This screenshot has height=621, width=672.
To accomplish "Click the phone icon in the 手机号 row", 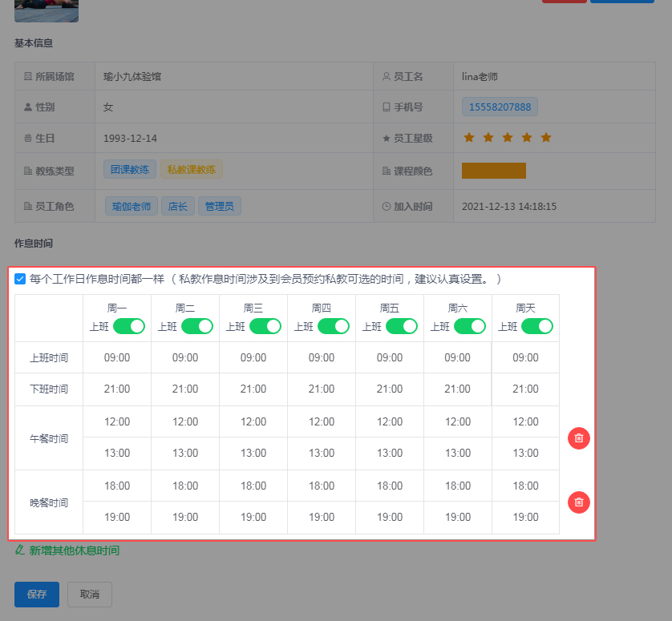I will (x=386, y=107).
